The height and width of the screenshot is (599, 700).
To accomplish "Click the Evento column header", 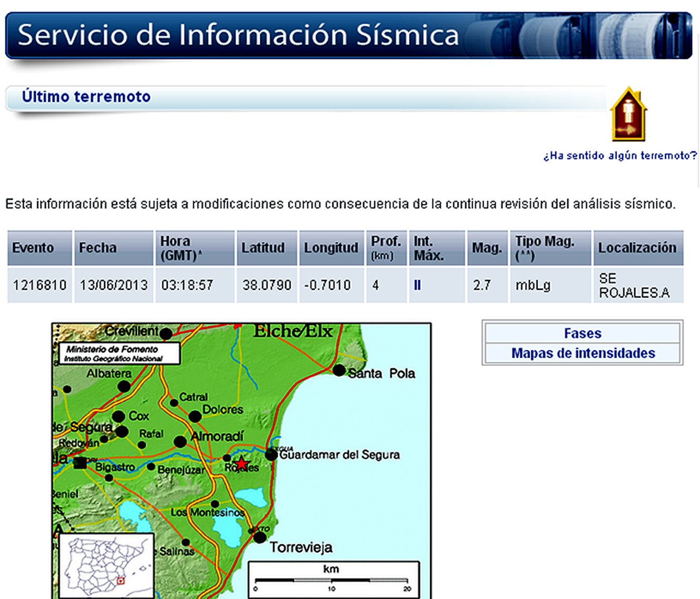I will click(39, 248).
